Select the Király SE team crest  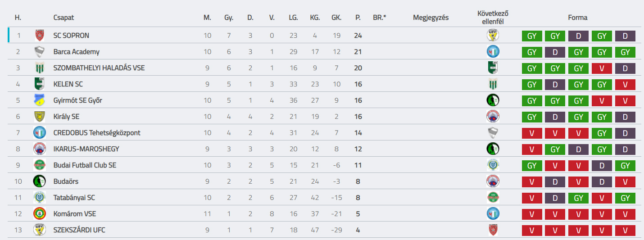tap(40, 116)
